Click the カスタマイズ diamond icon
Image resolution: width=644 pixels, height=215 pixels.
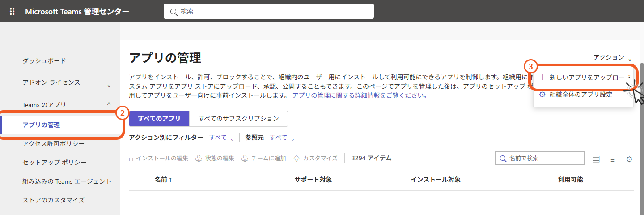pyautogui.click(x=297, y=159)
